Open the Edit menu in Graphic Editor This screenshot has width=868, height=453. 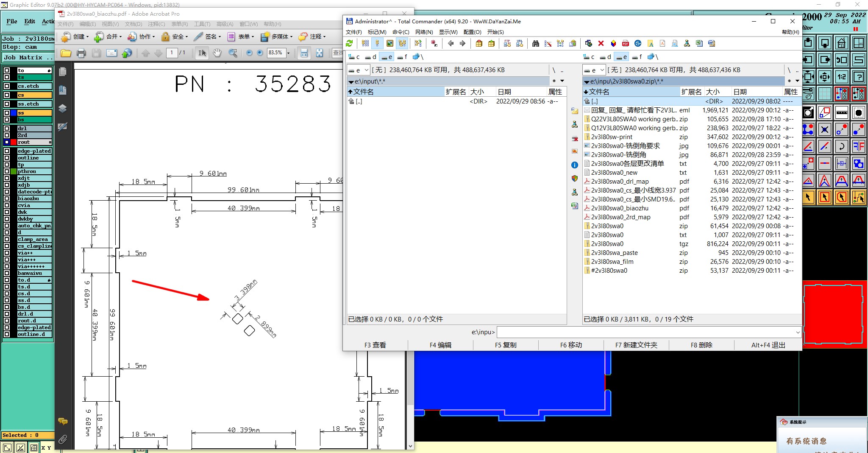tap(30, 21)
